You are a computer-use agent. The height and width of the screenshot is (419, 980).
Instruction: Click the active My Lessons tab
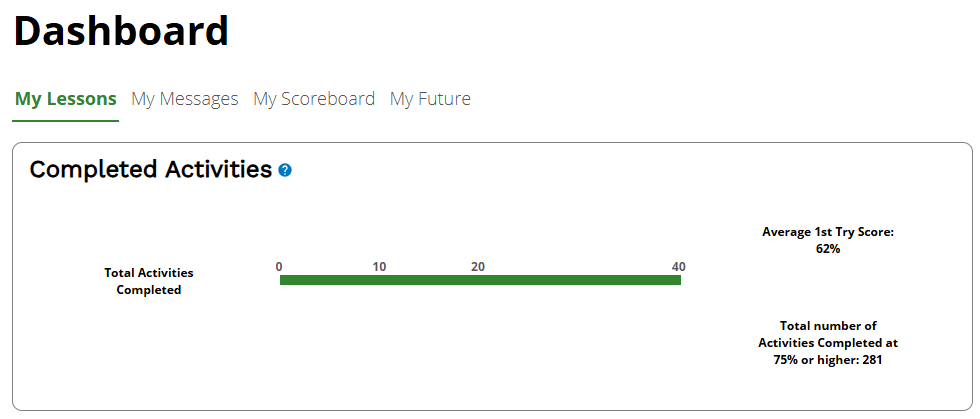tap(66, 99)
